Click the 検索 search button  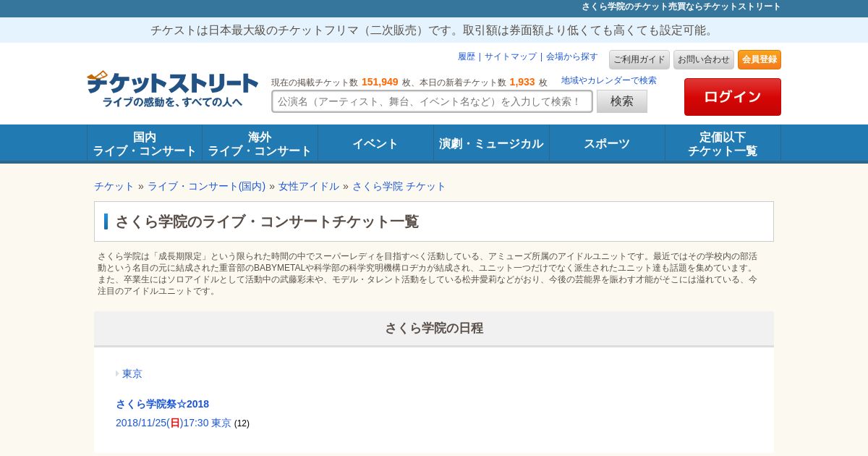[x=622, y=101]
